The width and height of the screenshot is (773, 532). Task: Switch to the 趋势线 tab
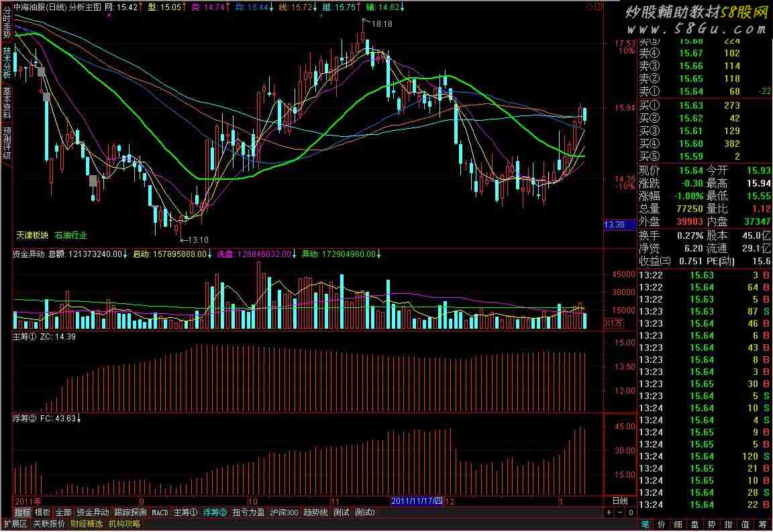(x=315, y=513)
